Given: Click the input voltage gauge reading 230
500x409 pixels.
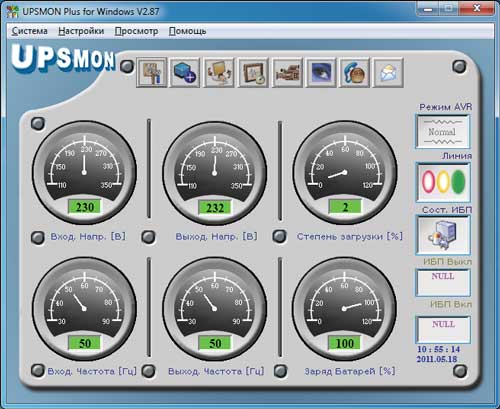Looking at the screenshot, I should click(84, 172).
